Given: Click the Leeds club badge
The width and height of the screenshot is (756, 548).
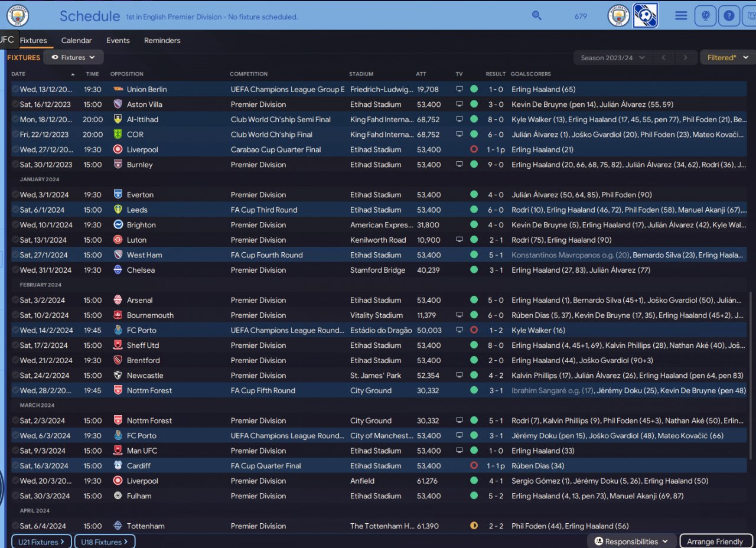Looking at the screenshot, I should 118,210.
